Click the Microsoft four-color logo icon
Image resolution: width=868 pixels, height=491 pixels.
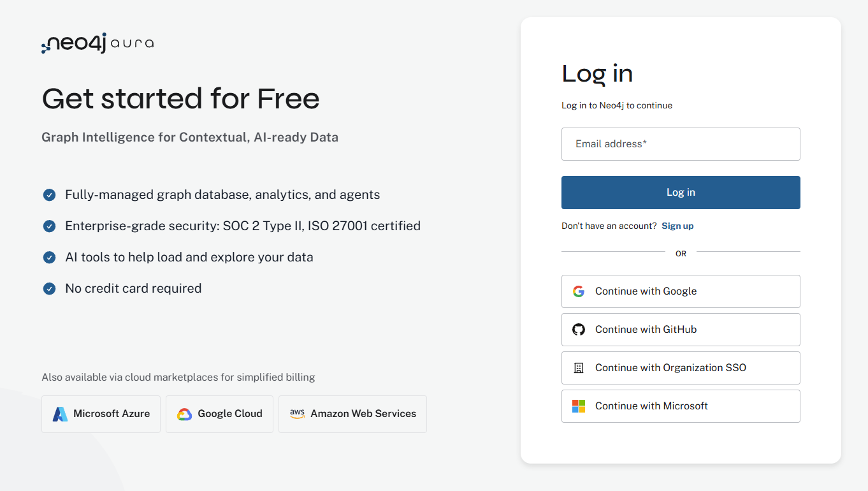point(579,406)
